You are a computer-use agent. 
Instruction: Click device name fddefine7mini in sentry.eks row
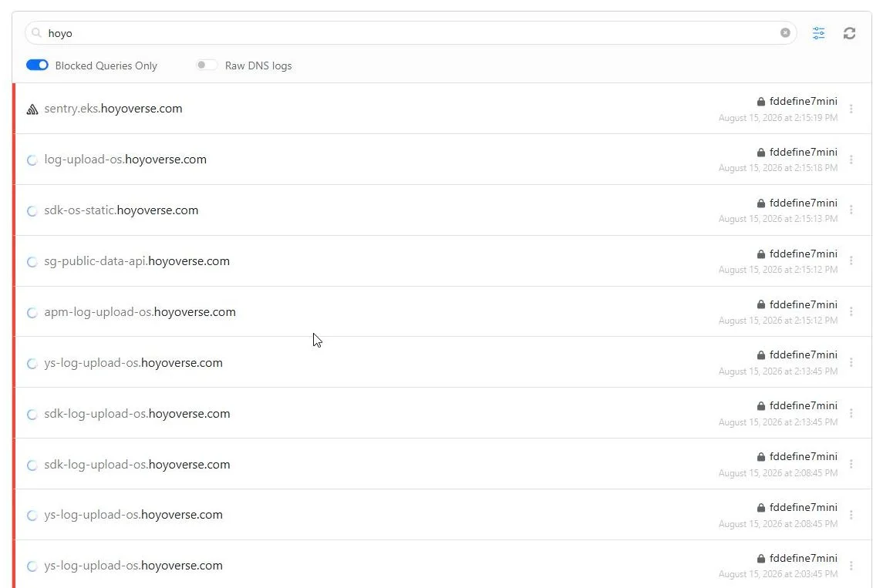click(x=804, y=101)
